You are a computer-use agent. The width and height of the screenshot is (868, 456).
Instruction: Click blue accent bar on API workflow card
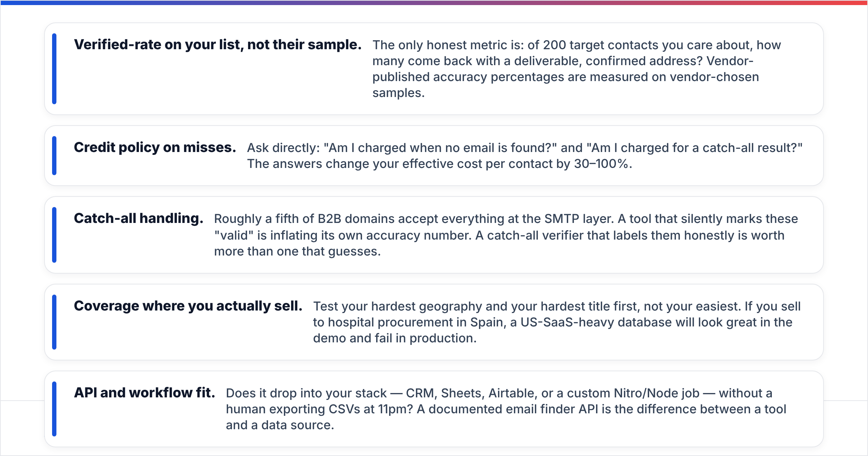[x=54, y=409]
